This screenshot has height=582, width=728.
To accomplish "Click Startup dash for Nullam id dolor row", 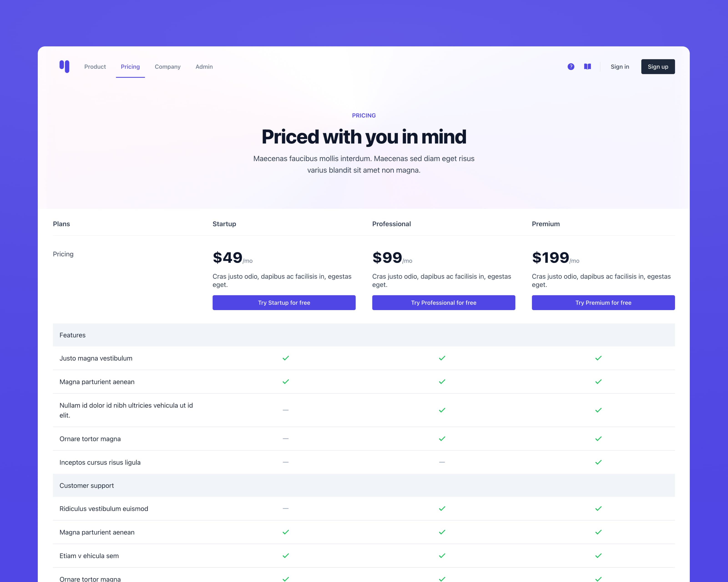I will 286,410.
